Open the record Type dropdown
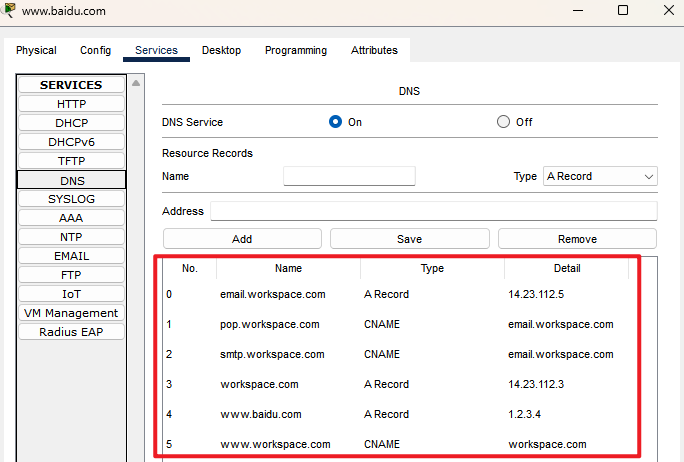The width and height of the screenshot is (684, 462). coord(600,176)
